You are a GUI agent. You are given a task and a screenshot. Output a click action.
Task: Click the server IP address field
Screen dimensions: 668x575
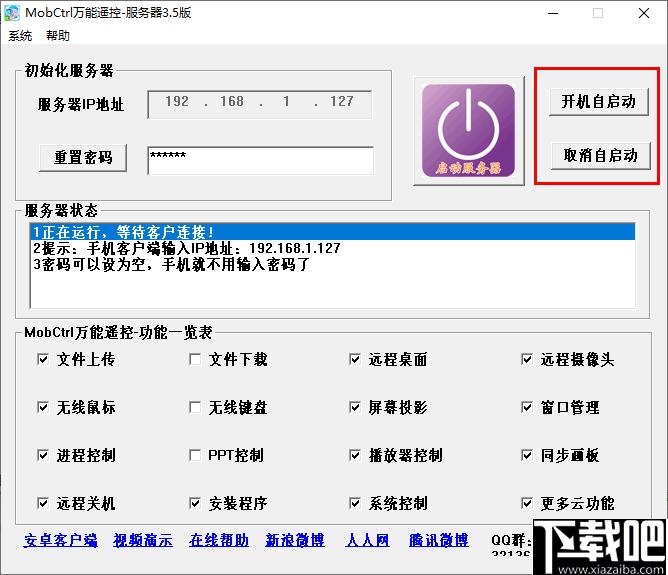259,104
